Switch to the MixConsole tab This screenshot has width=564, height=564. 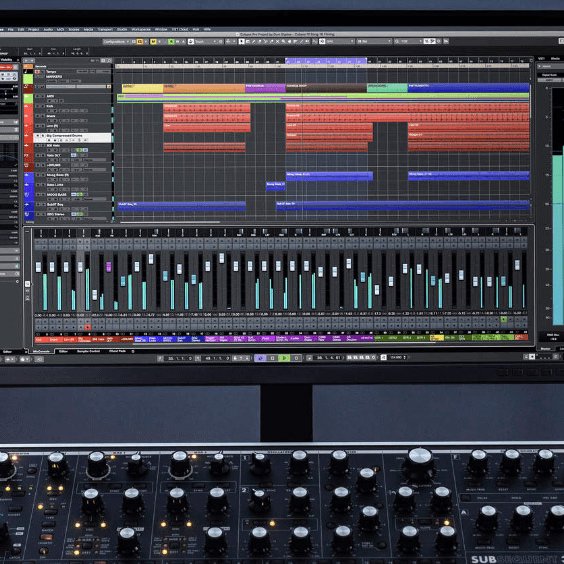tap(41, 351)
